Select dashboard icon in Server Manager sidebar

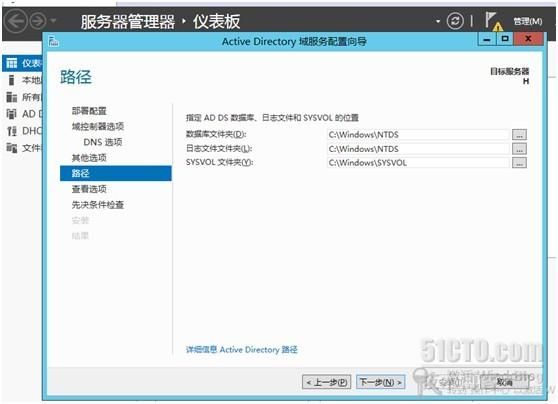(x=12, y=63)
